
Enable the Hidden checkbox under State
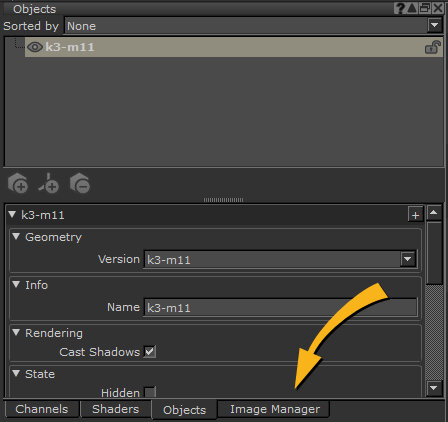(150, 392)
